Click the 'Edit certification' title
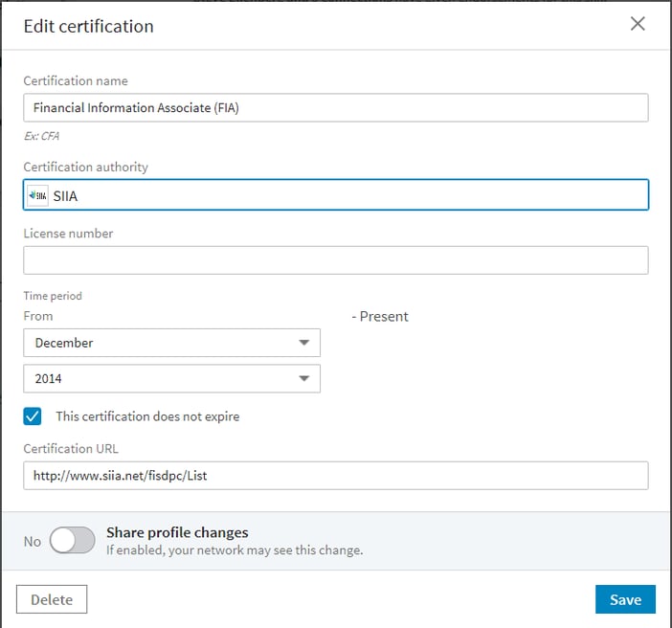Viewport: 672px width, 628px height. [89, 26]
